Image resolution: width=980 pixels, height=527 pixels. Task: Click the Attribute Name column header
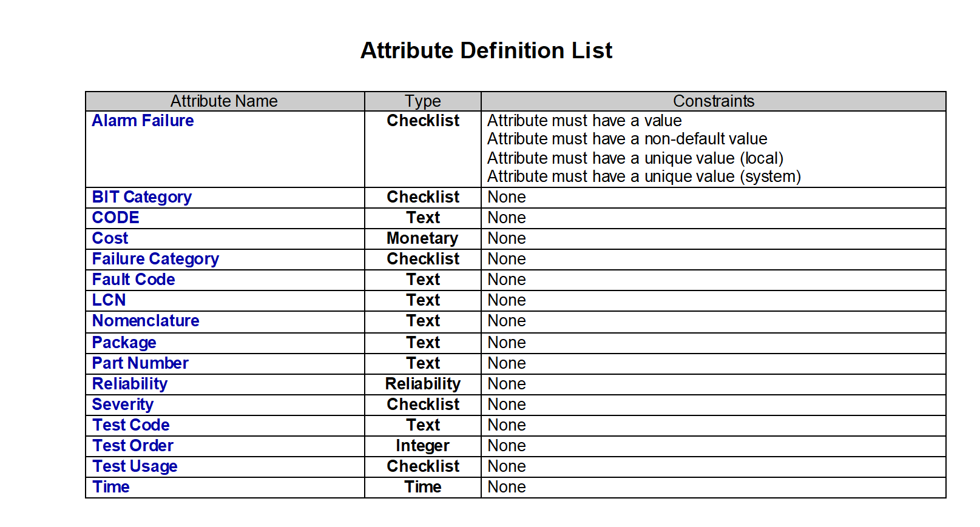[224, 101]
